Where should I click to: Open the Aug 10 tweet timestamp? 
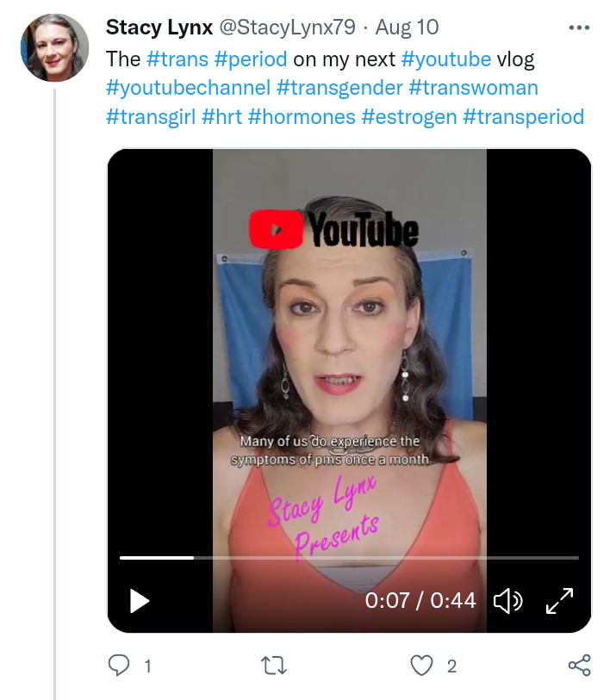(x=407, y=28)
